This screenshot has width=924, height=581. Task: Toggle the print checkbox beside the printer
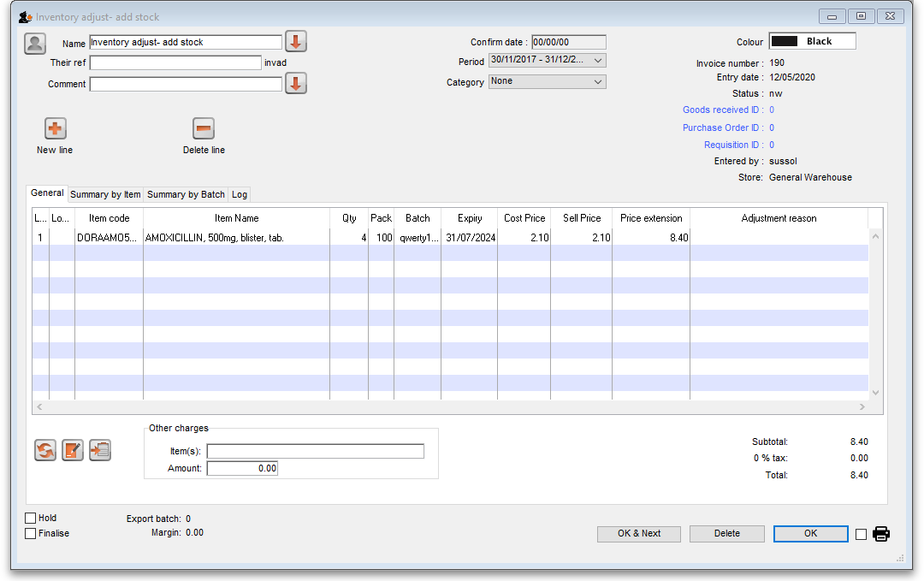[x=862, y=534]
